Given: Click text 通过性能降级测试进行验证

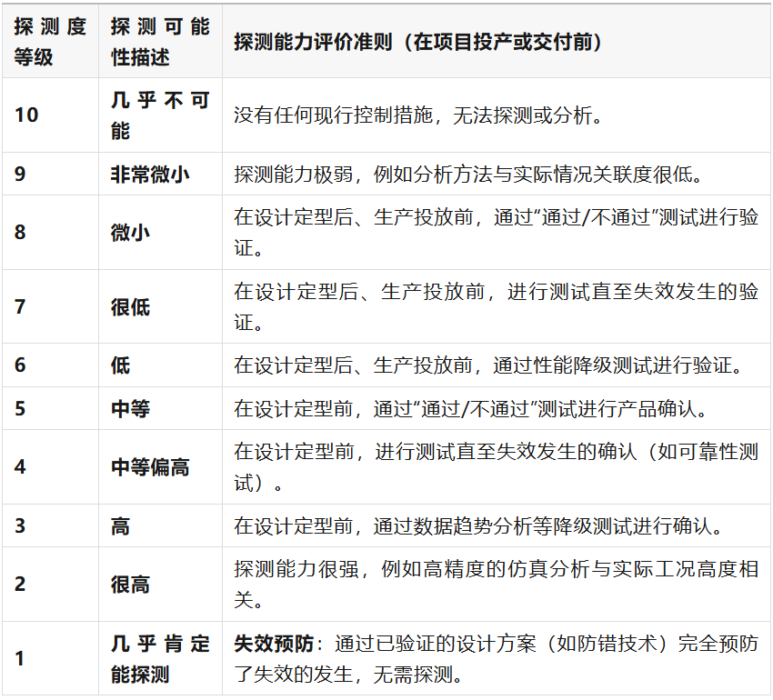Looking at the screenshot, I should pos(612,365).
